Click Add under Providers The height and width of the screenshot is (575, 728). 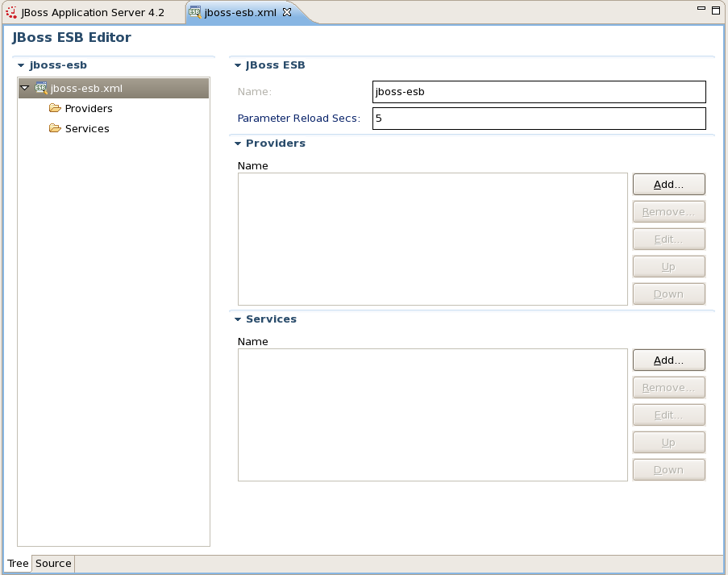(x=668, y=184)
